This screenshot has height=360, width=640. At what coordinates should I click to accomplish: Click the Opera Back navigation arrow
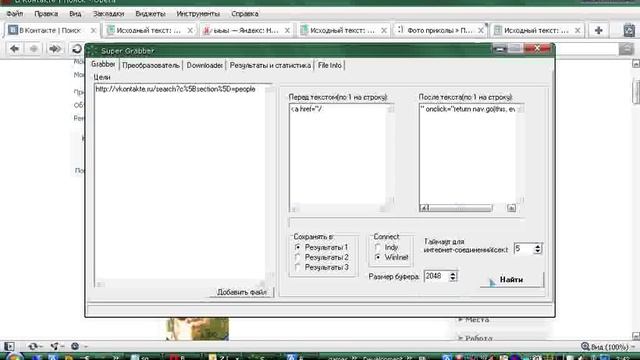click(15, 49)
